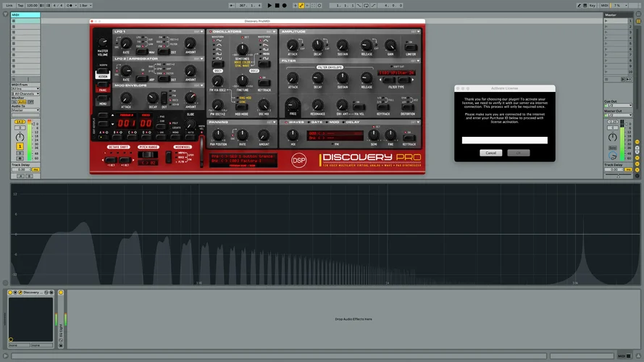
Task: Open the All Channels dropdown
Action: click(26, 94)
